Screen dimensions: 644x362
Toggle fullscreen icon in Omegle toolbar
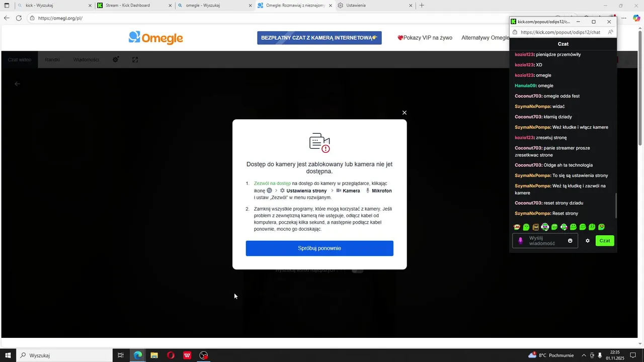(135, 59)
